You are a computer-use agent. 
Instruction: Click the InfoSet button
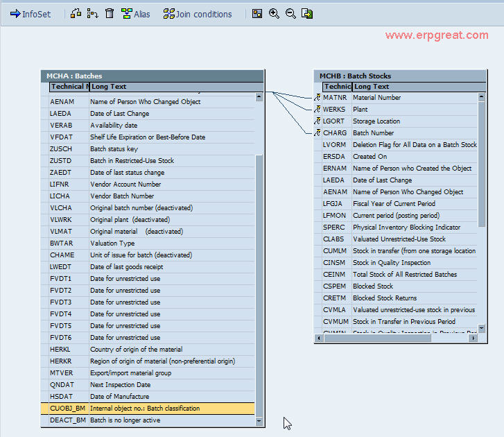(31, 14)
